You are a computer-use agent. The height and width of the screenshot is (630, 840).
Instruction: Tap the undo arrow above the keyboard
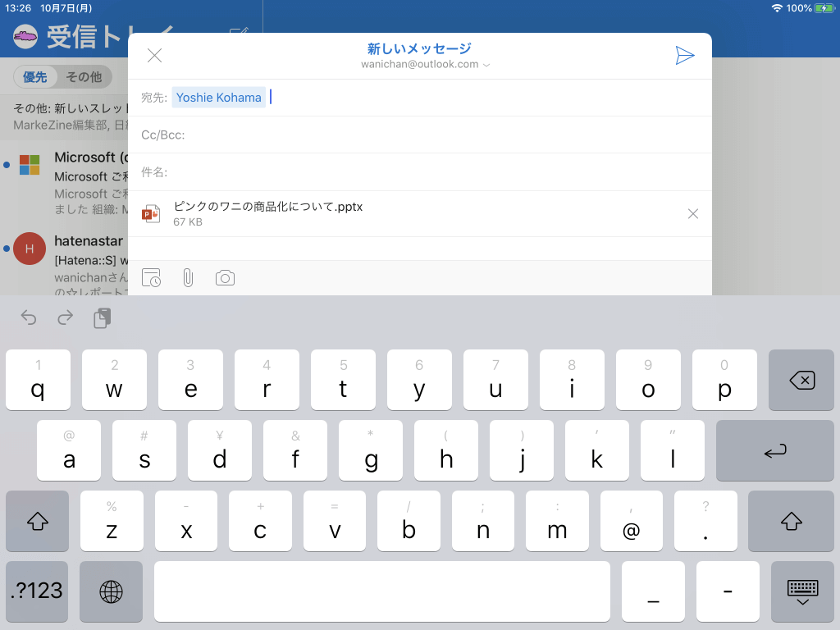[29, 317]
